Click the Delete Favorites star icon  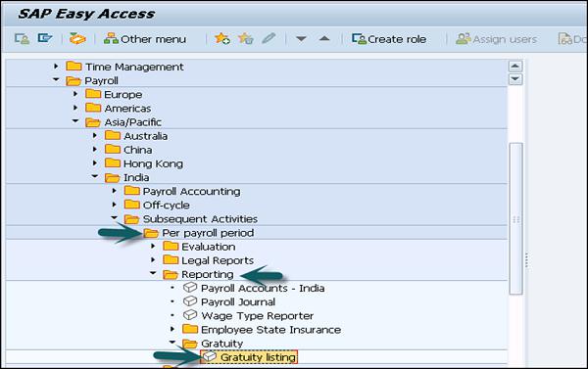[246, 39]
